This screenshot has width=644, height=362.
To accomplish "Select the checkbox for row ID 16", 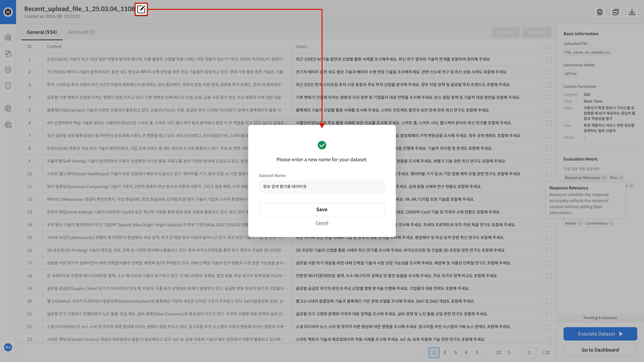I will 549,250.
